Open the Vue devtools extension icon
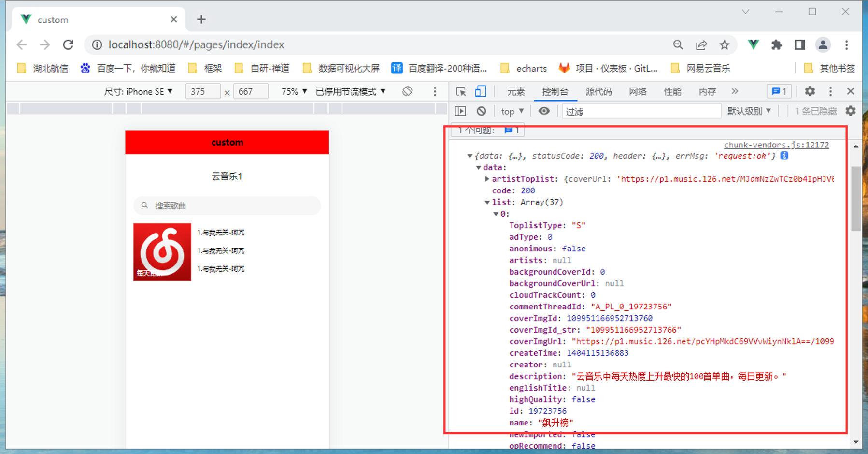 click(x=753, y=45)
